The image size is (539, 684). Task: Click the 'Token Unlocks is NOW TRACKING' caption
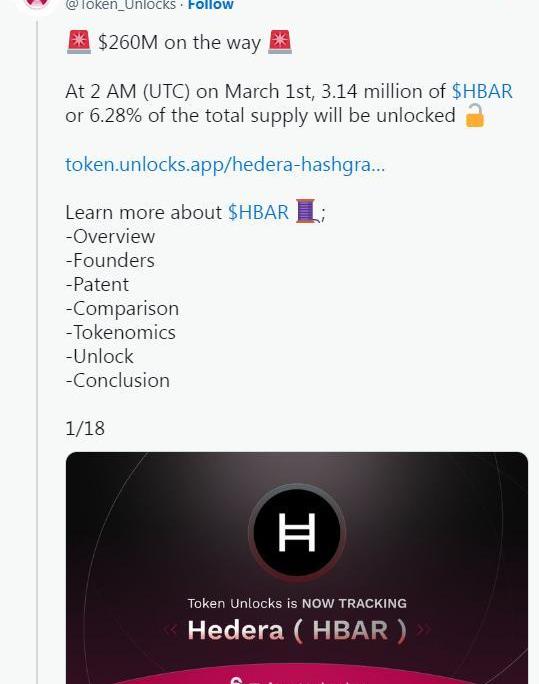[x=297, y=604]
